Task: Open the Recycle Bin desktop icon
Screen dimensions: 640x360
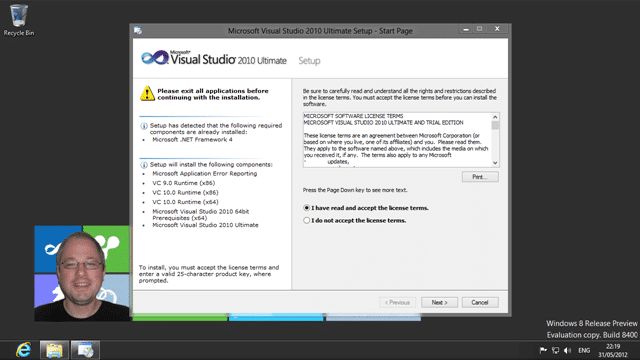Action: tap(19, 20)
